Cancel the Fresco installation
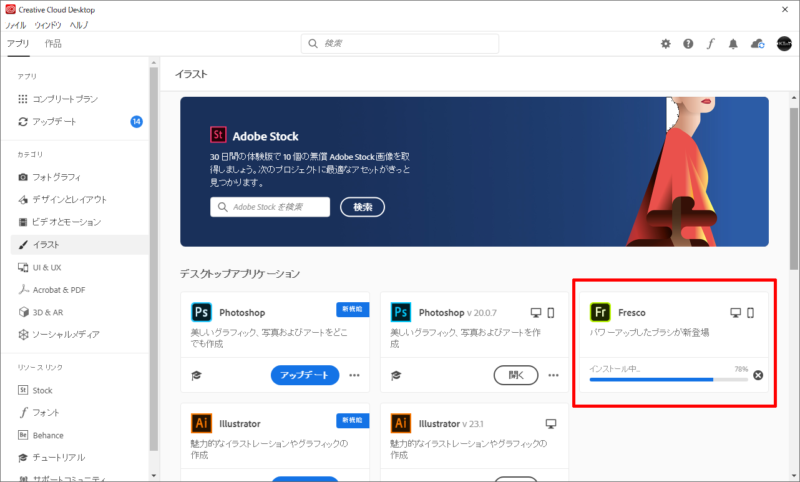Viewport: 800px width, 482px height. 758,375
